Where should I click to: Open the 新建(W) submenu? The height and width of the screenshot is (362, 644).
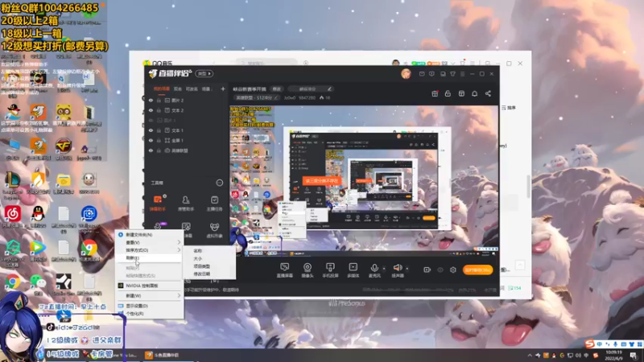(150, 295)
